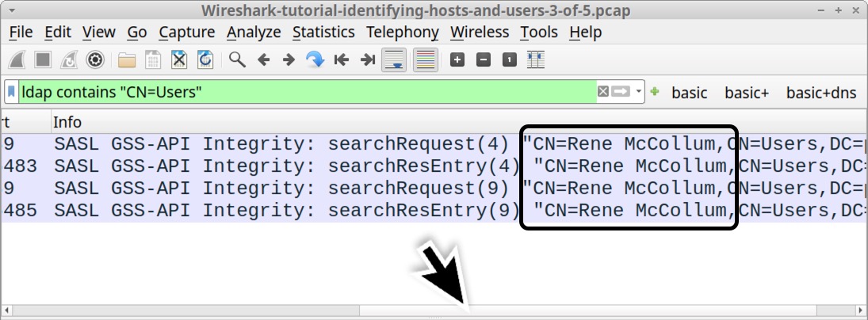Add a display filter button
This screenshot has width=868, height=320.
point(655,92)
